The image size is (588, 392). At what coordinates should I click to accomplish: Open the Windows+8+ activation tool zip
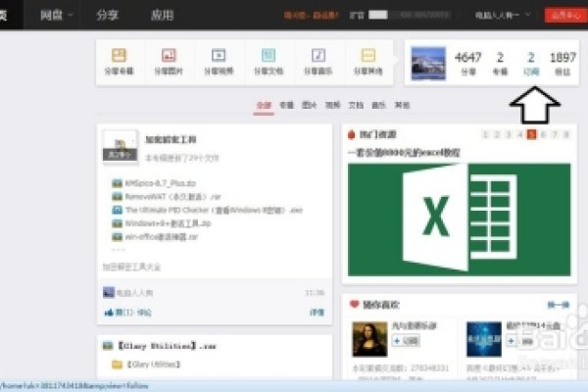click(x=168, y=223)
